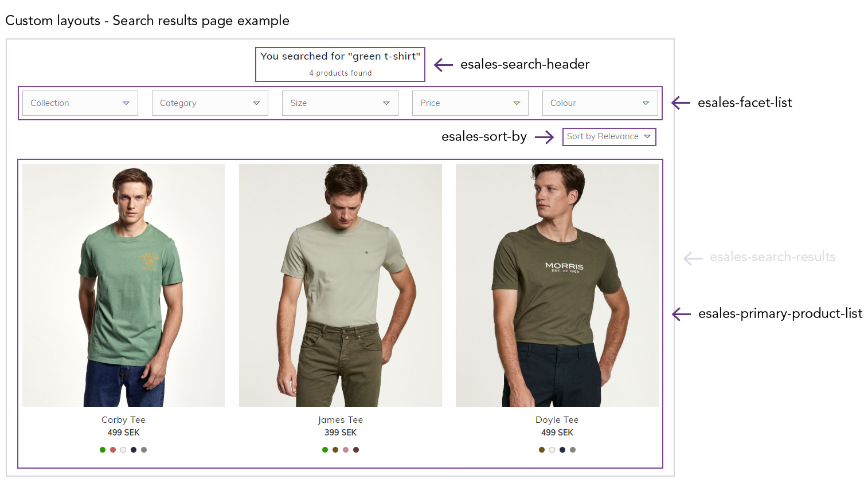Select the James Tee product image
Image resolution: width=868 pixels, height=487 pixels.
pyautogui.click(x=341, y=285)
